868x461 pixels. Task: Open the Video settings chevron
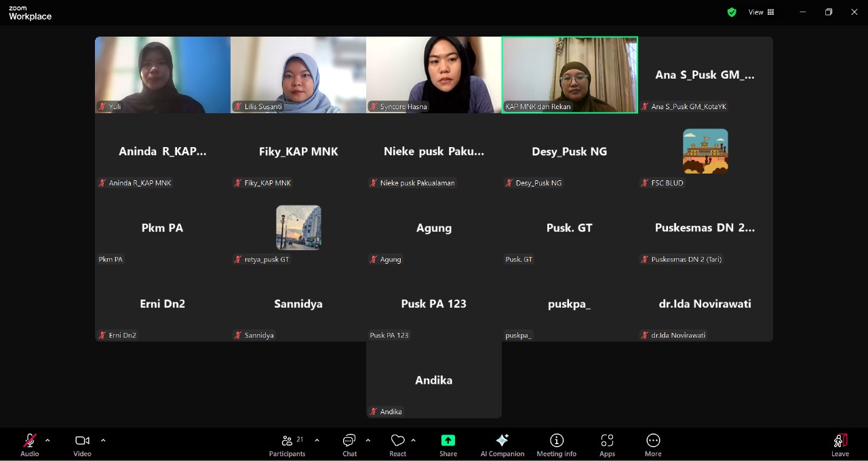coord(103,439)
